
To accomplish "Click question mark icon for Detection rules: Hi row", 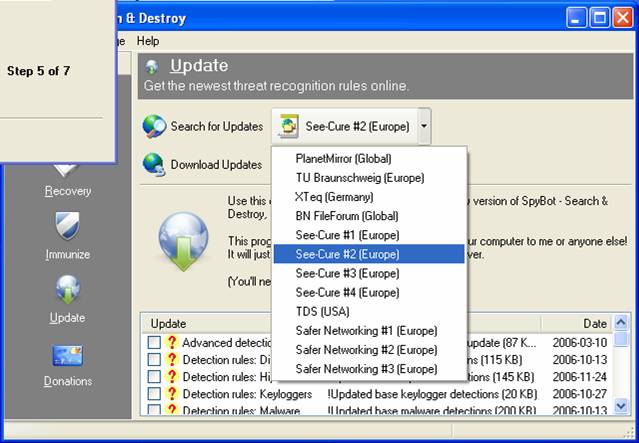I will (x=172, y=377).
